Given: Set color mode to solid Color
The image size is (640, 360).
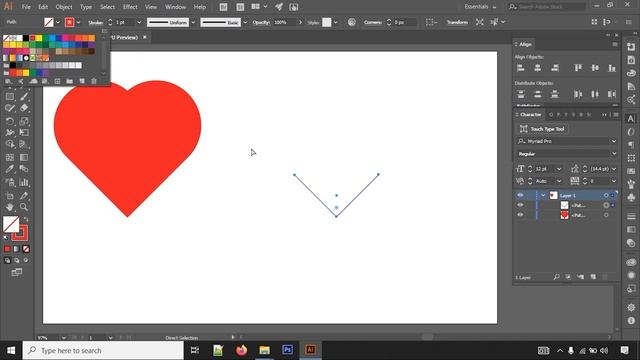Looking at the screenshot, I should click(7, 249).
